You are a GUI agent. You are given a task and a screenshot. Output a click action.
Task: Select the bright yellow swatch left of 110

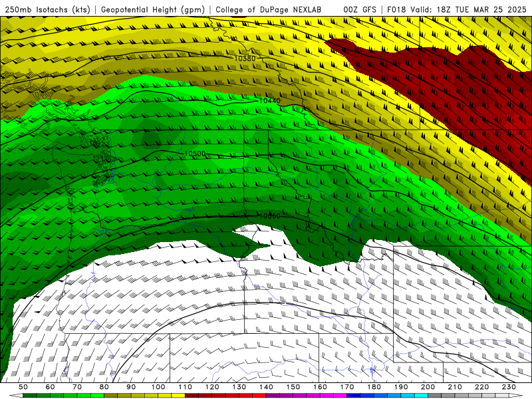pyautogui.click(x=178, y=396)
